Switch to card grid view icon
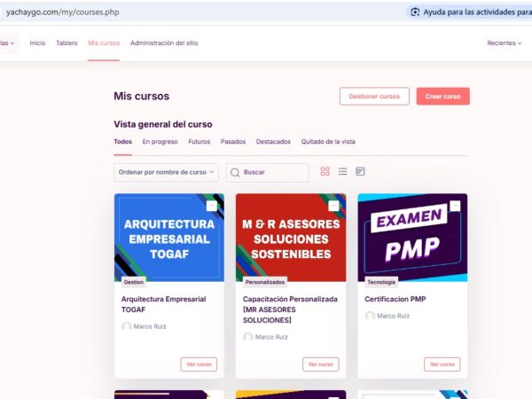The image size is (532, 399). [325, 172]
